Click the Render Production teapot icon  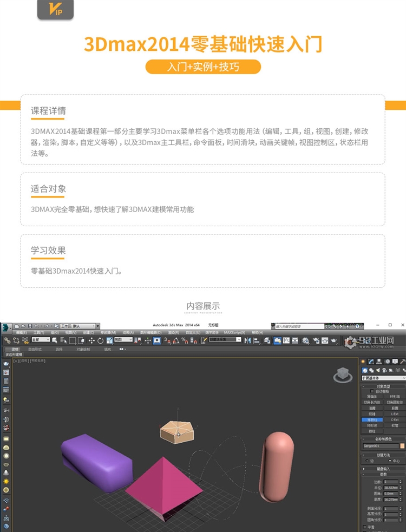(334, 340)
